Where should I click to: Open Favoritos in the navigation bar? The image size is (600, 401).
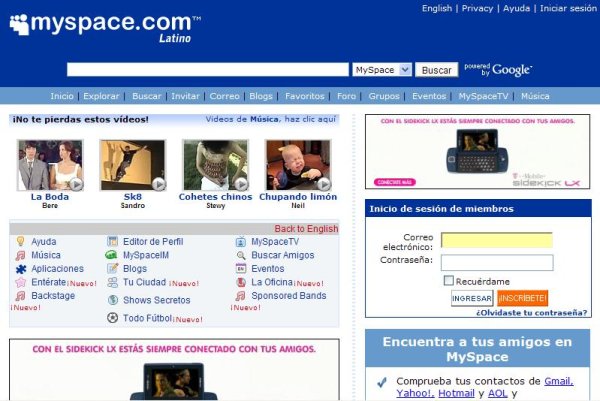(x=305, y=96)
